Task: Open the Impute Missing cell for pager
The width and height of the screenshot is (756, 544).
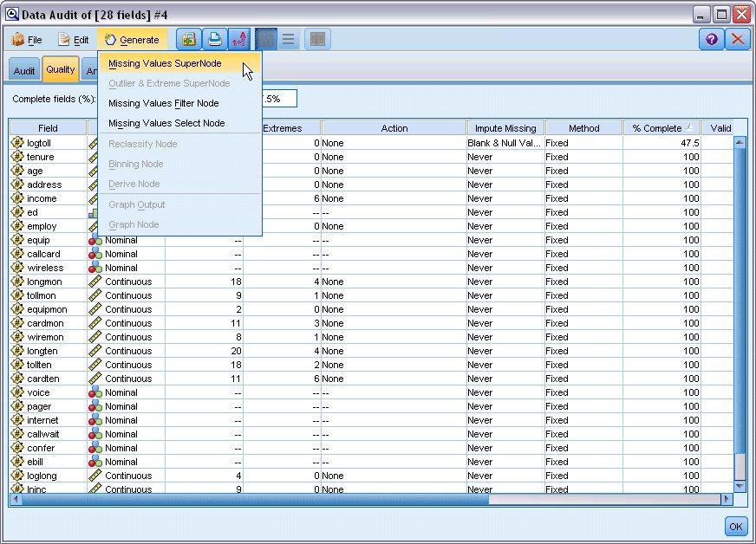Action: click(505, 406)
